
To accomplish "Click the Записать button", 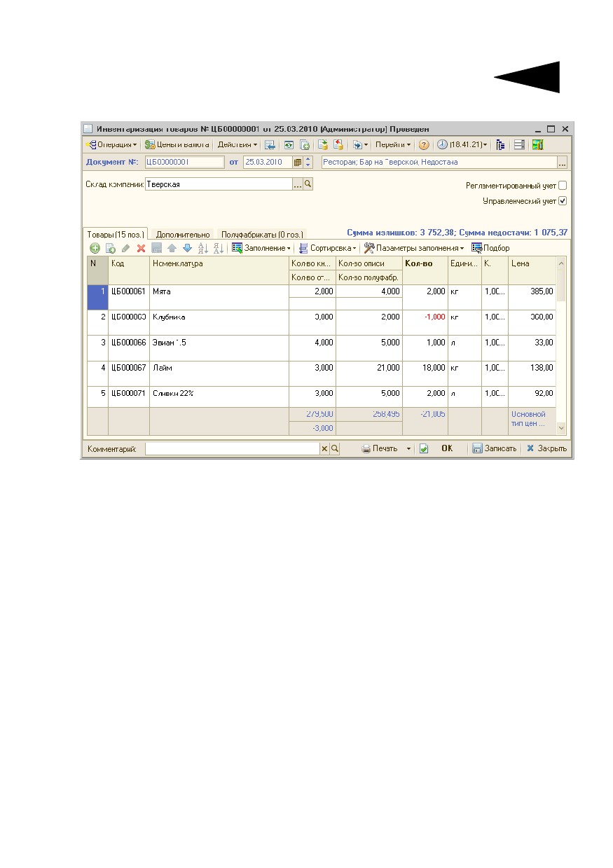I will click(x=495, y=448).
